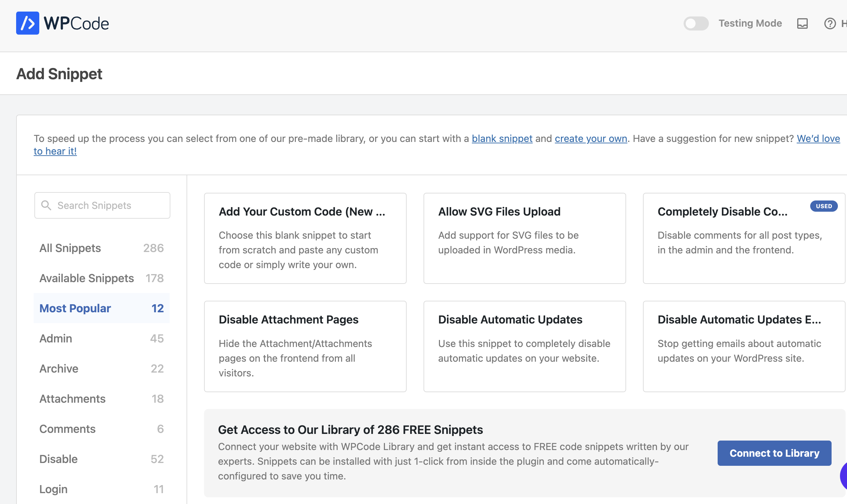Open the Attachments snippets category
This screenshot has width=847, height=504.
point(102,399)
